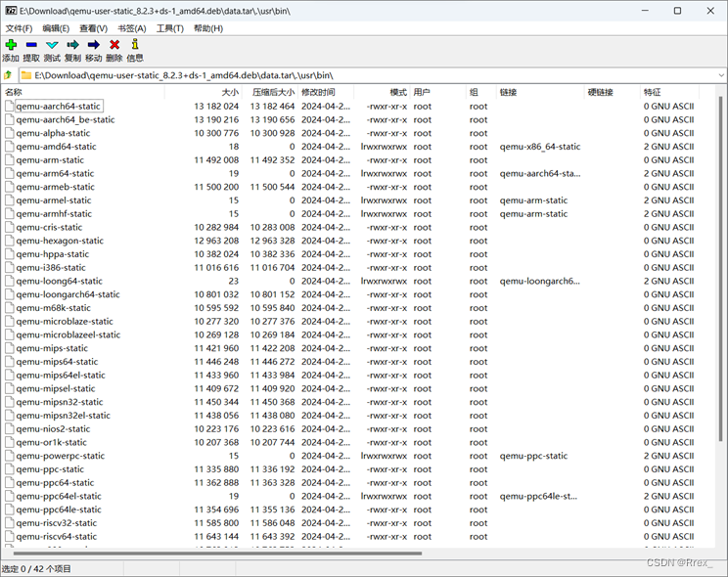Select the qemu-armhf-static row
The width and height of the screenshot is (728, 577).
pyautogui.click(x=349, y=214)
